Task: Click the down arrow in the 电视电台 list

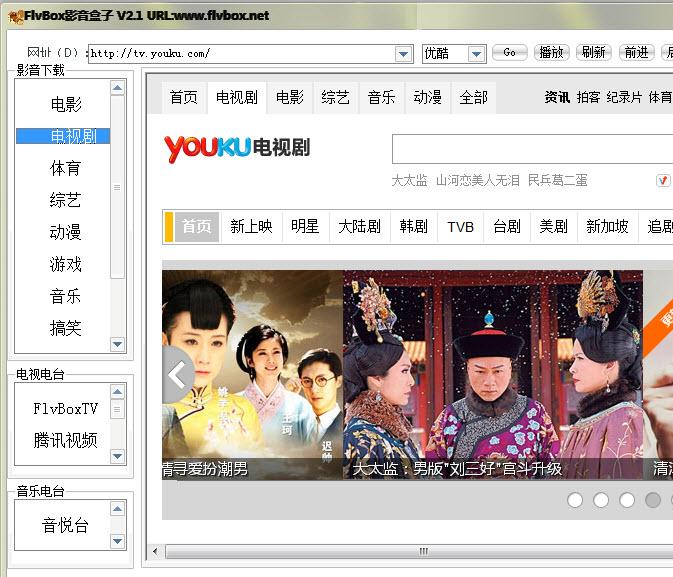Action: (117, 456)
